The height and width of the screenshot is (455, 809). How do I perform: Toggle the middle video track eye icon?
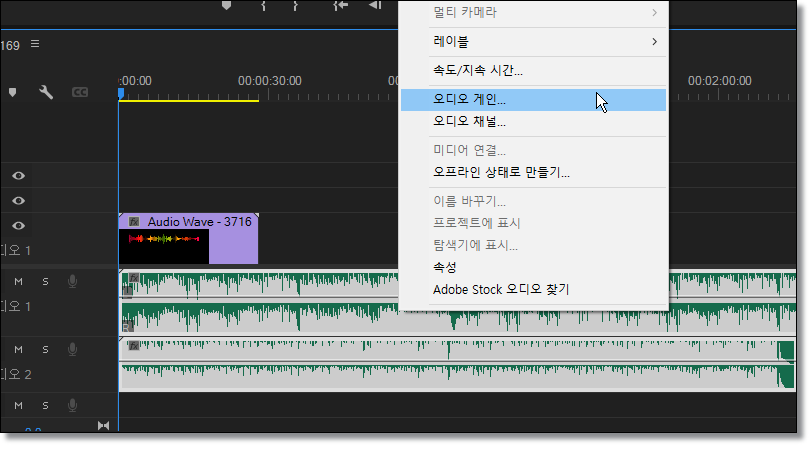(x=19, y=201)
